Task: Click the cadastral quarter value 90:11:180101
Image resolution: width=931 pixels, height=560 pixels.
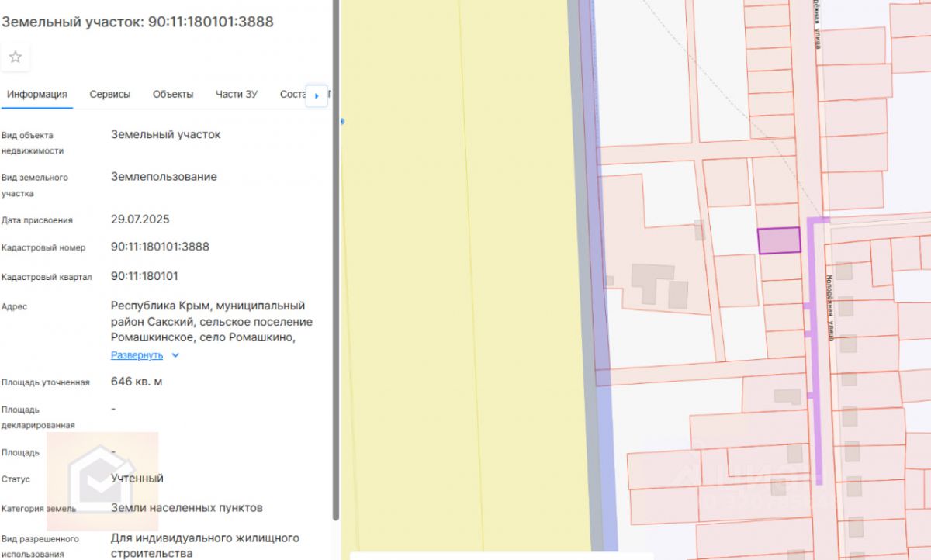Action: 144,276
